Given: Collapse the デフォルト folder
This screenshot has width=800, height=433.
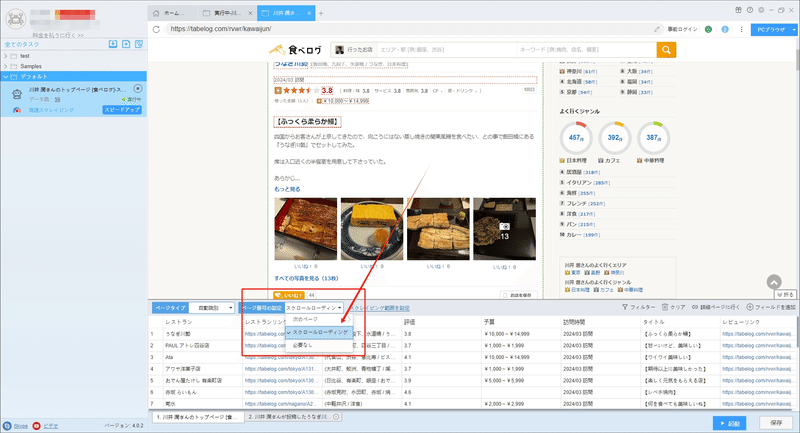Looking at the screenshot, I should (x=6, y=77).
